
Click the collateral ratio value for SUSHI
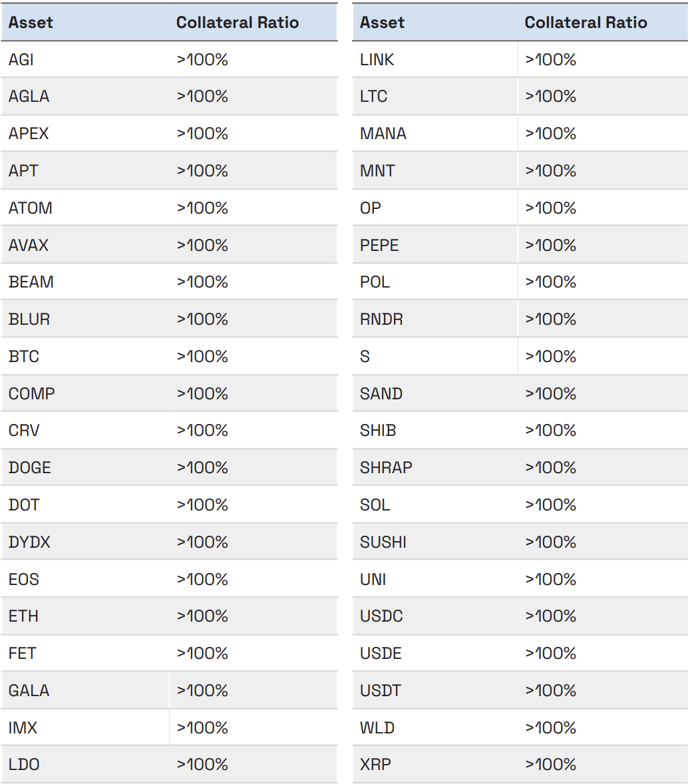point(550,542)
